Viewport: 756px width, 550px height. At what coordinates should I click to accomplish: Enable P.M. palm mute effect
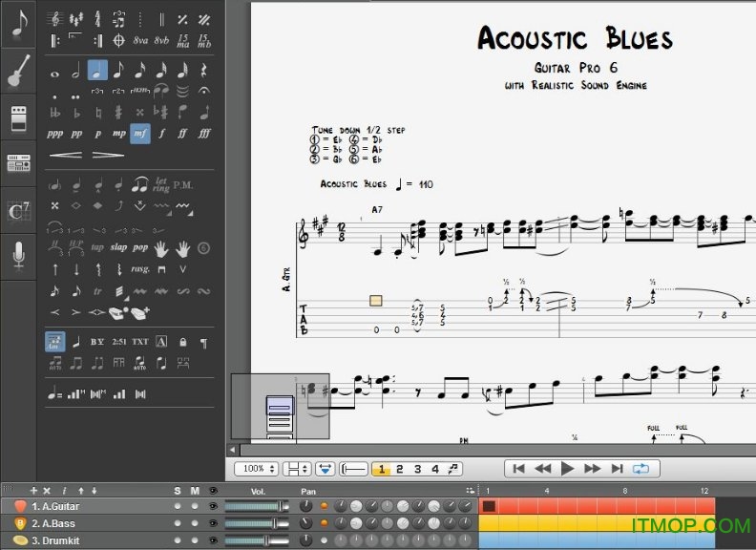click(x=182, y=185)
